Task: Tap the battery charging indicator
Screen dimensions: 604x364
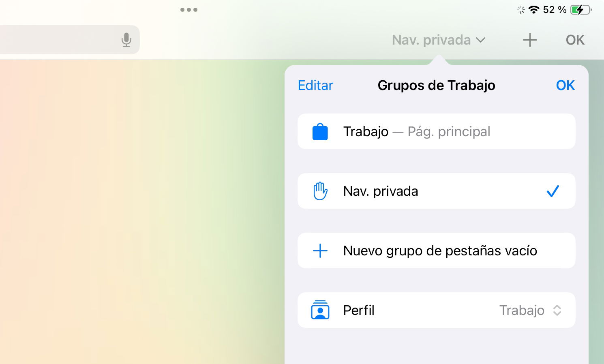Action: 581,10
